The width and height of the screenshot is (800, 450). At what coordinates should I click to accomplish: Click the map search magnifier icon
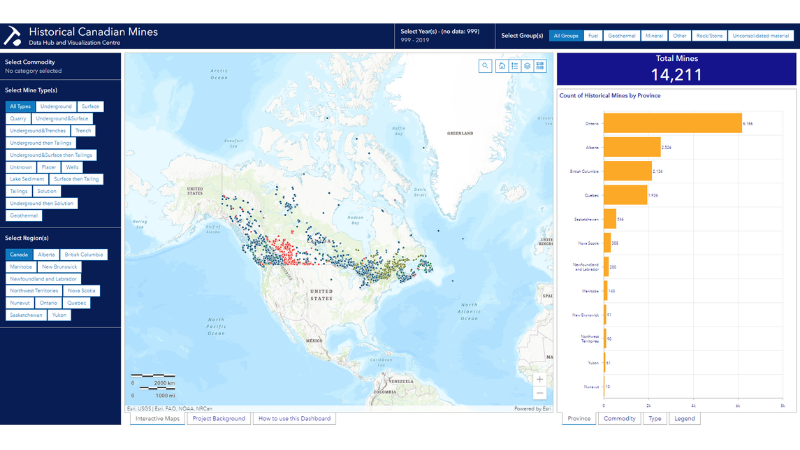485,66
